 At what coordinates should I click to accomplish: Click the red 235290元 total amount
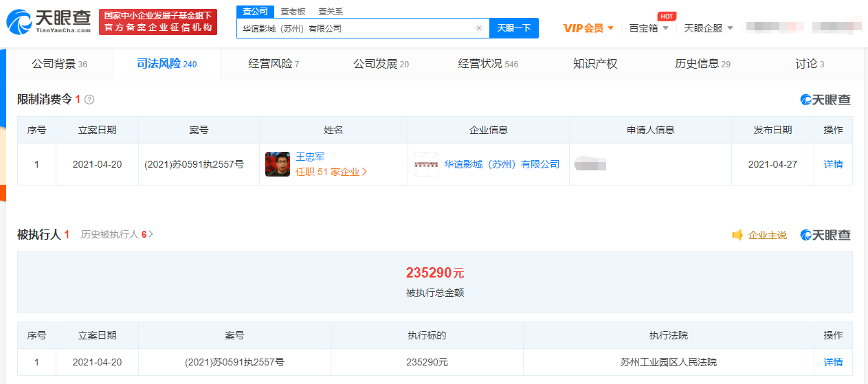(435, 273)
